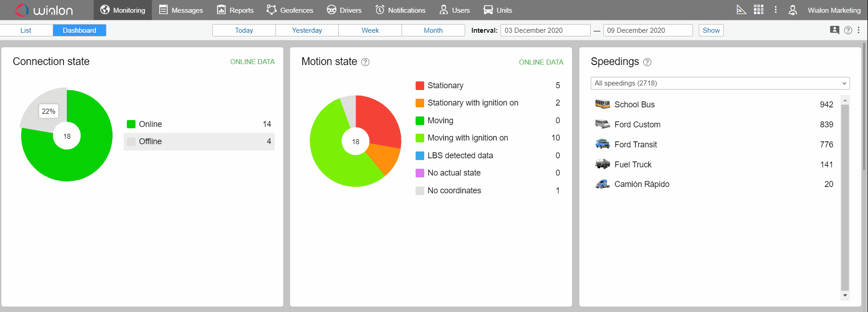This screenshot has width=868, height=312.
Task: Select the Yesterday interval
Action: (x=307, y=30)
